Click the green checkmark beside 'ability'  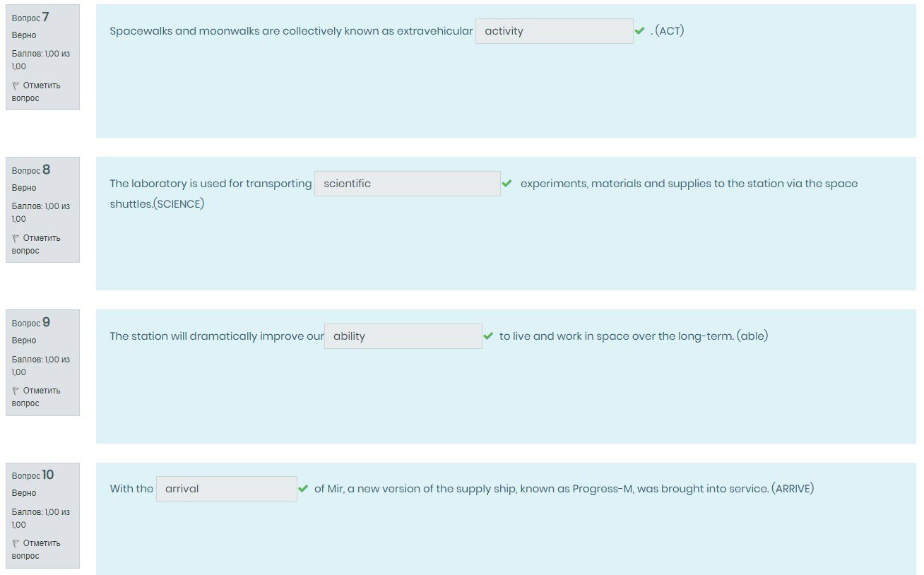488,336
